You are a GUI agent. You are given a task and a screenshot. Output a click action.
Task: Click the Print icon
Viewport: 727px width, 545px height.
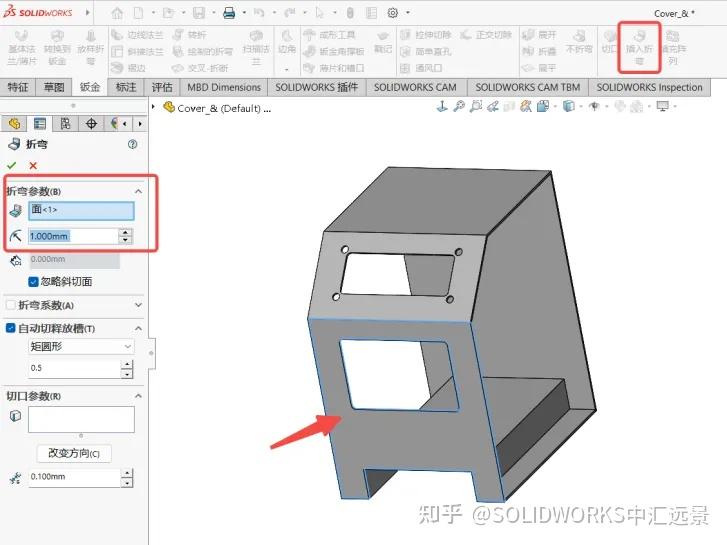(229, 13)
